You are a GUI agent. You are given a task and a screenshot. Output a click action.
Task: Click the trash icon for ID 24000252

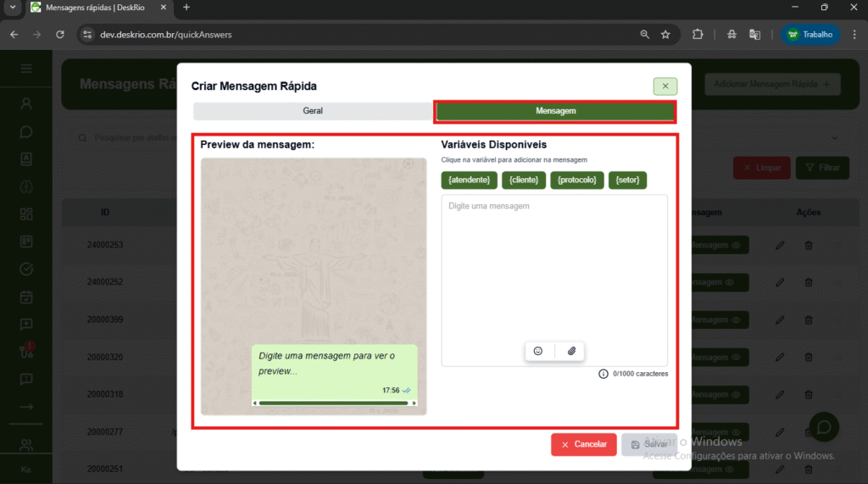808,282
